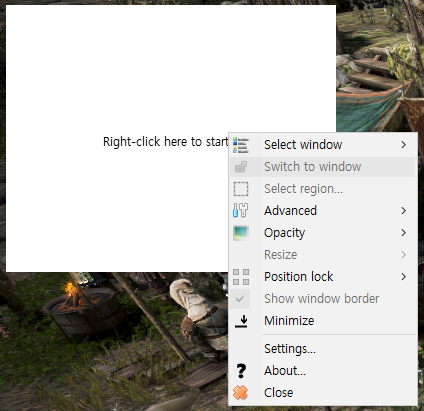Expand the Select window submenu arrow
Viewport: 424px width, 411px height.
pos(404,145)
